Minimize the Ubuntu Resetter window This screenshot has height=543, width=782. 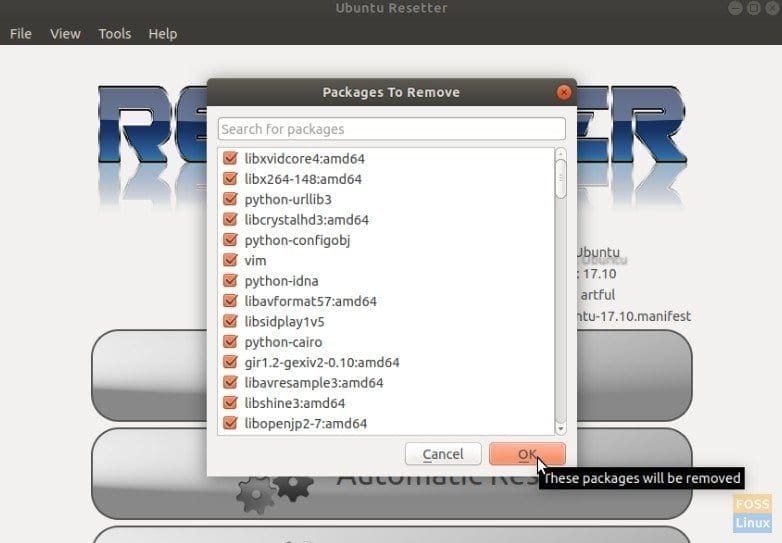[x=735, y=8]
